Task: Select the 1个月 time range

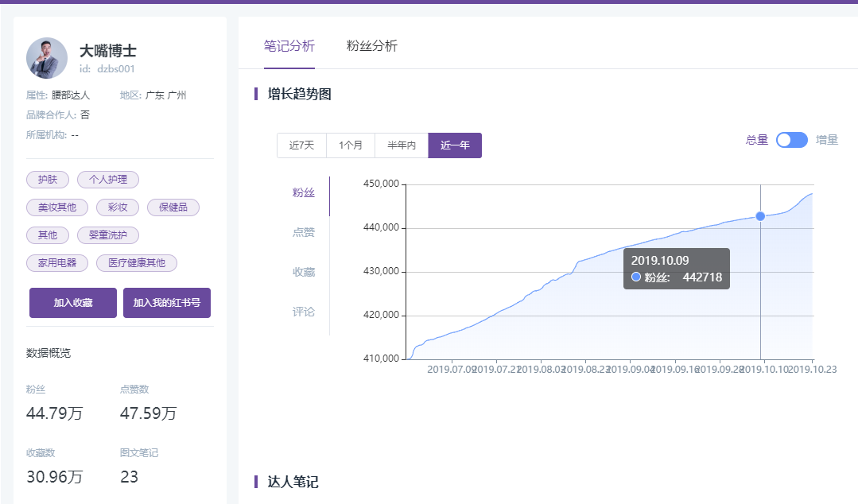Action: pos(351,145)
